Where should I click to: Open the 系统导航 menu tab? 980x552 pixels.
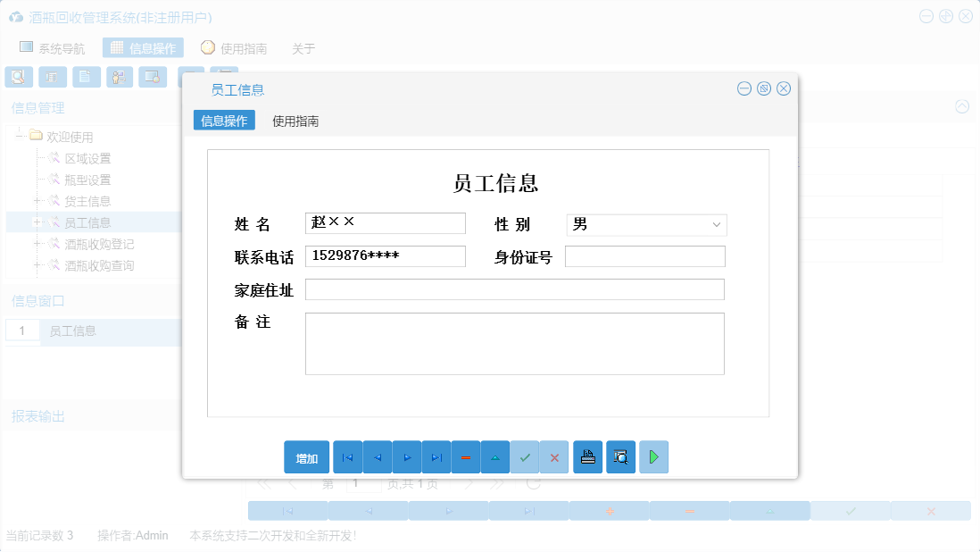tap(54, 47)
